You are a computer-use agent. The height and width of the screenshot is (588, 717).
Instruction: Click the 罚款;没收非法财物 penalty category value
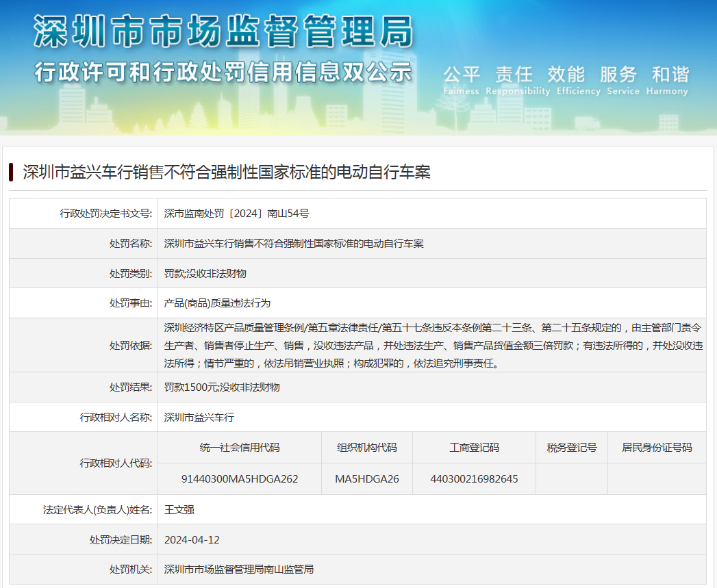(205, 274)
